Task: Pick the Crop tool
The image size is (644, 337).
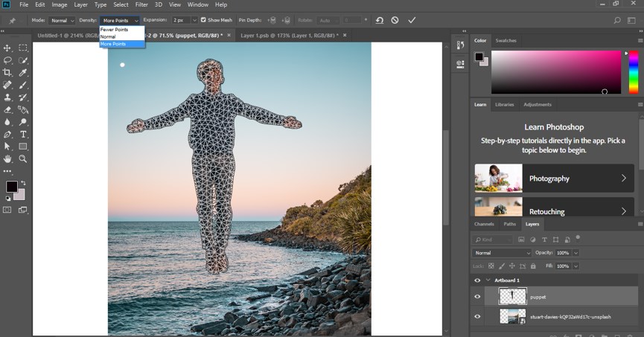Action: (x=7, y=72)
